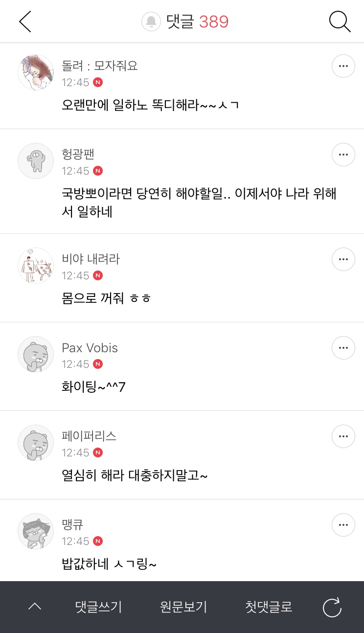The image size is (364, 633).
Task: Select 댓글쓰기 in the bottom bar
Action: pos(98,607)
